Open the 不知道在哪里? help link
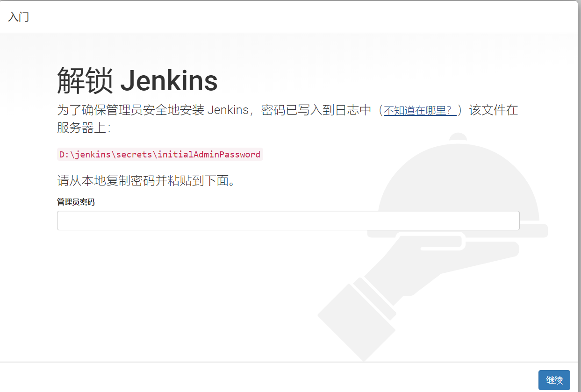Viewport: 581px width, 392px height. (420, 110)
